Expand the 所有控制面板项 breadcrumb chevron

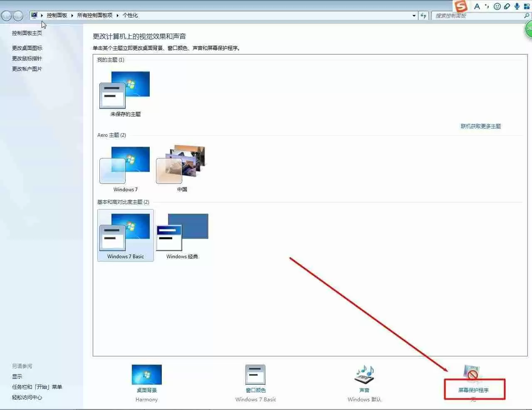click(x=117, y=15)
